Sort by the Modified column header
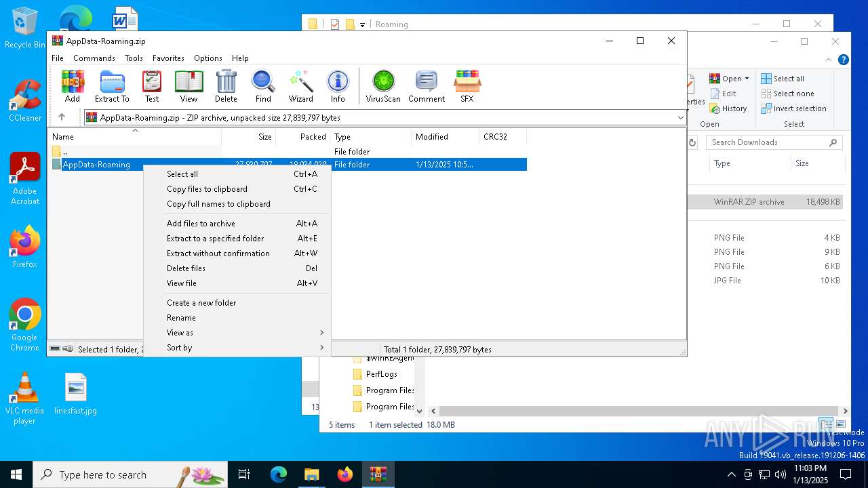The image size is (868, 488). (445, 137)
